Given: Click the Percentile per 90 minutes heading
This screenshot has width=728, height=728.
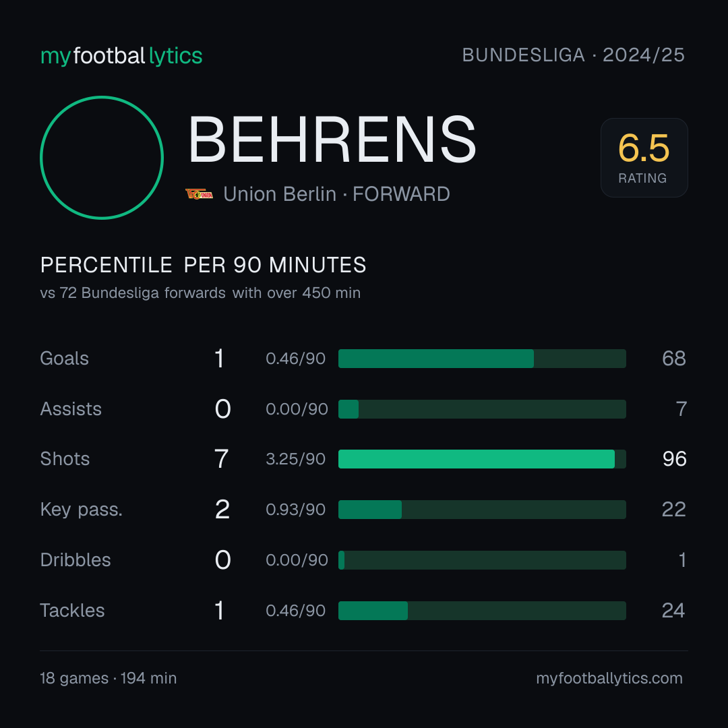Looking at the screenshot, I should pyautogui.click(x=204, y=265).
